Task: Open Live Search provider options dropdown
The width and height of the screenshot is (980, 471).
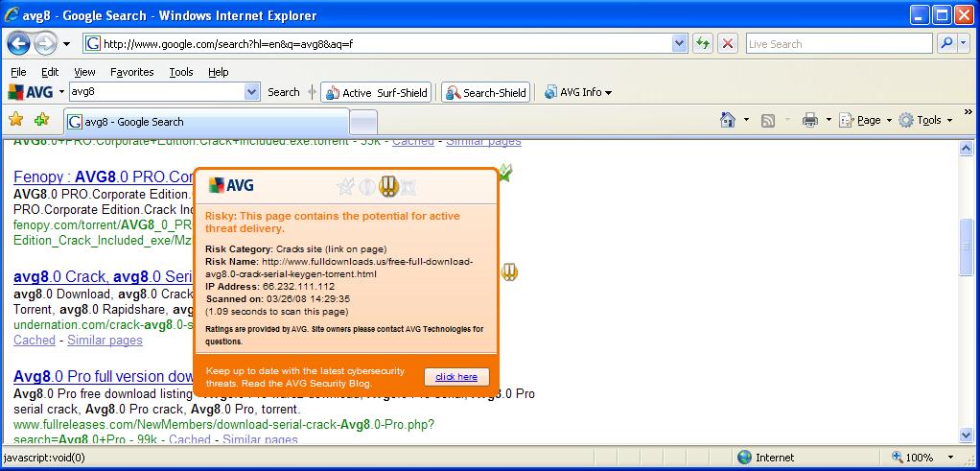Action: [964, 44]
